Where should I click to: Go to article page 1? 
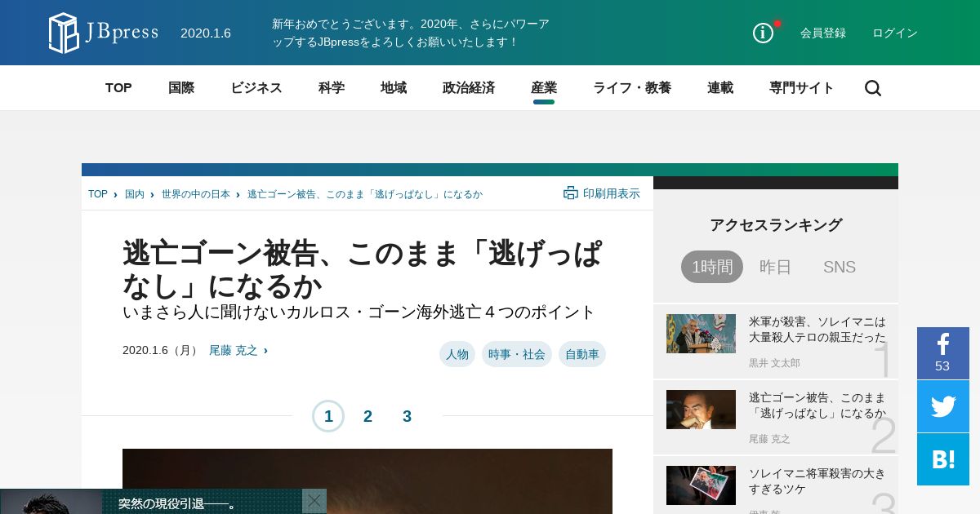328,416
